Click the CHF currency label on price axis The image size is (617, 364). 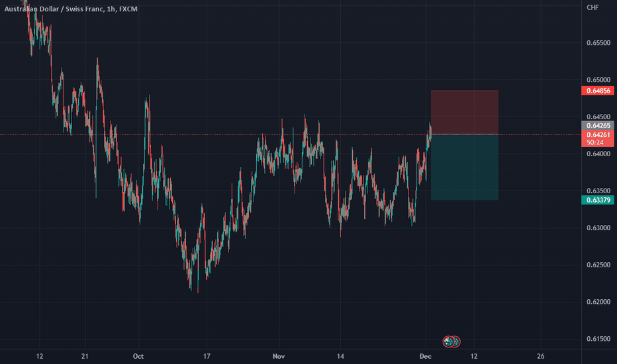click(x=593, y=7)
